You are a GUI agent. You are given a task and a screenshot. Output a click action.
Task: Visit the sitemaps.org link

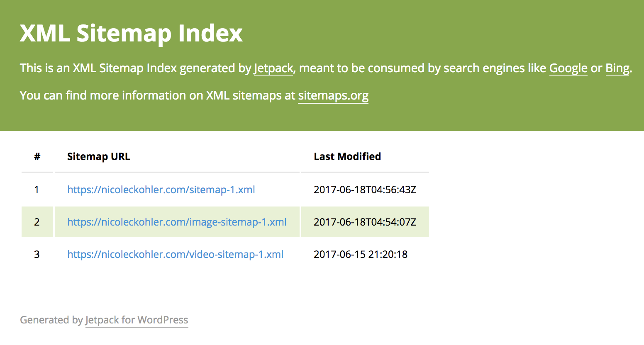pyautogui.click(x=333, y=95)
